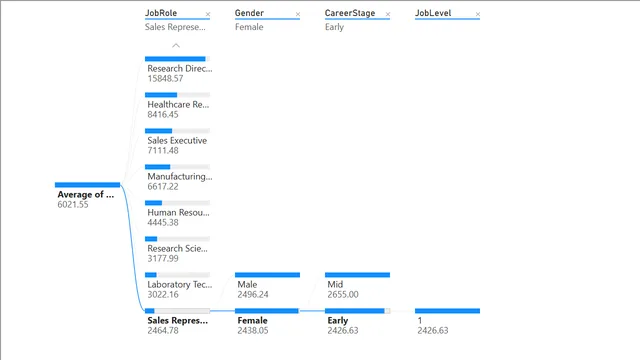Click the 'Sales Represe...' selection under JobRole header

(x=175, y=27)
